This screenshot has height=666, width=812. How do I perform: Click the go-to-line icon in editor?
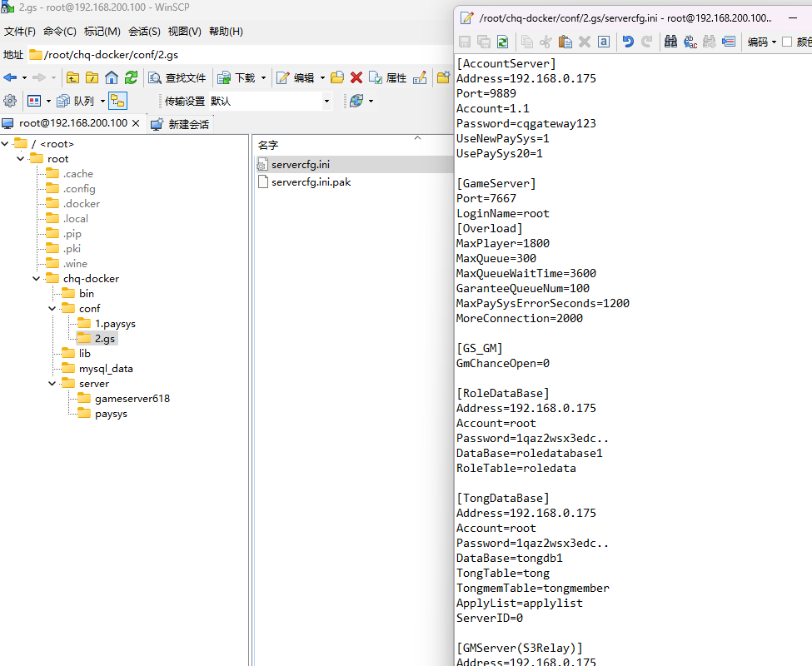click(x=729, y=42)
